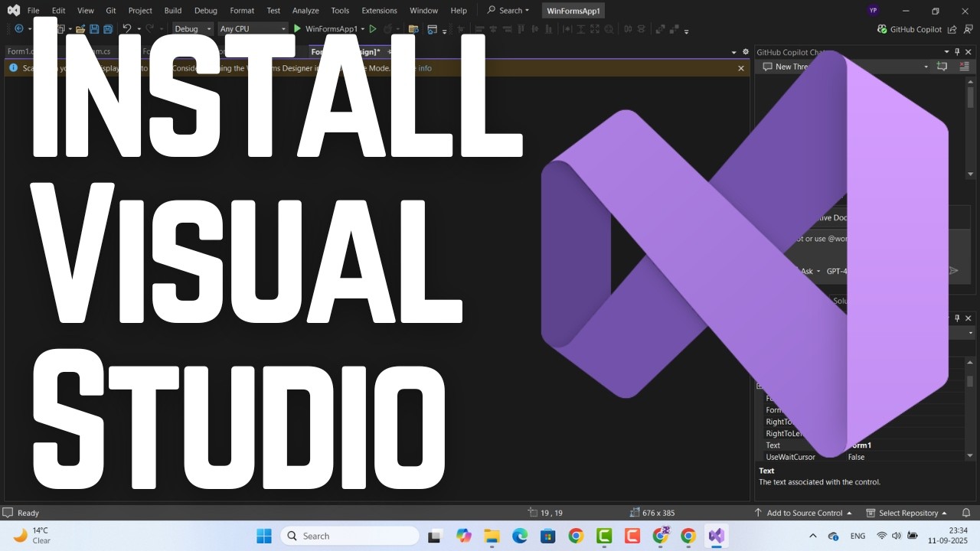Click the WinFormsApp1 solution name button
Viewport: 980px width, 551px height.
[573, 11]
